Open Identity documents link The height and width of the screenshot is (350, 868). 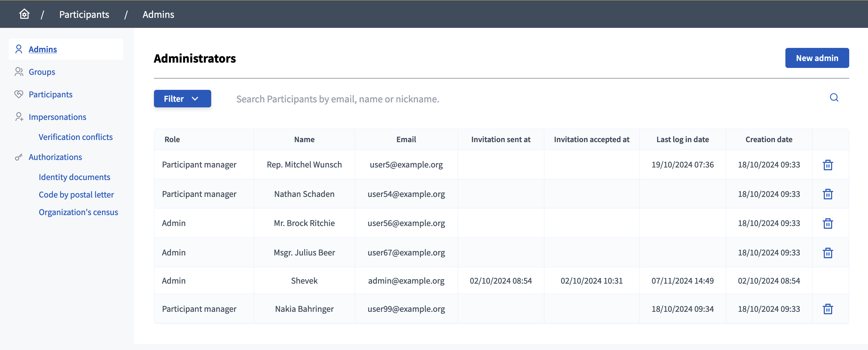[74, 177]
